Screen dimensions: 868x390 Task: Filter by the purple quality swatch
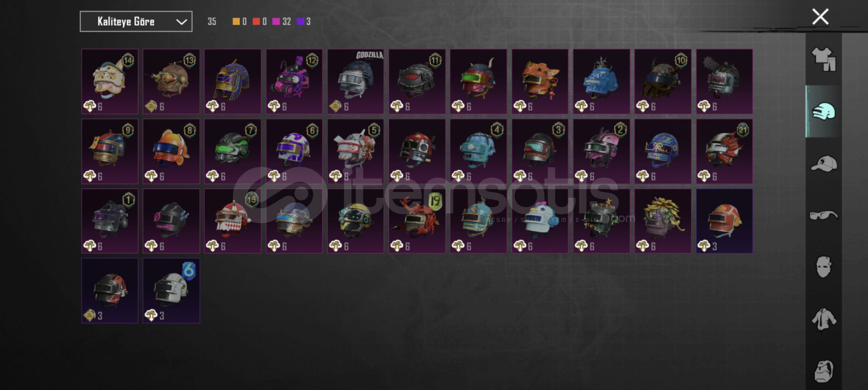(x=300, y=22)
